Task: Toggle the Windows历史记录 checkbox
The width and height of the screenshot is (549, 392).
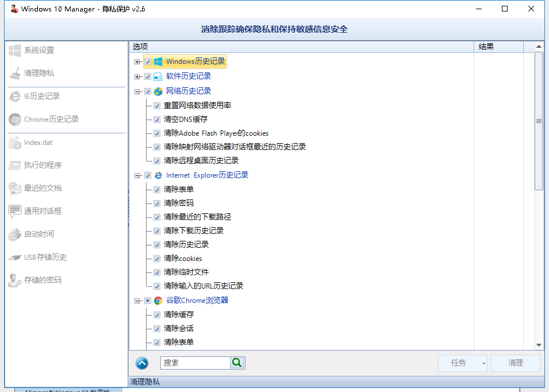Action: click(148, 62)
